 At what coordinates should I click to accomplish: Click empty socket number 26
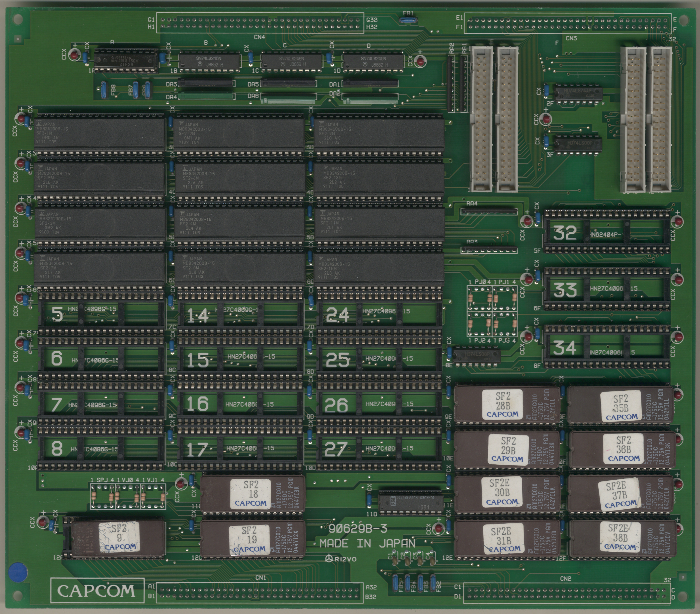coord(379,403)
